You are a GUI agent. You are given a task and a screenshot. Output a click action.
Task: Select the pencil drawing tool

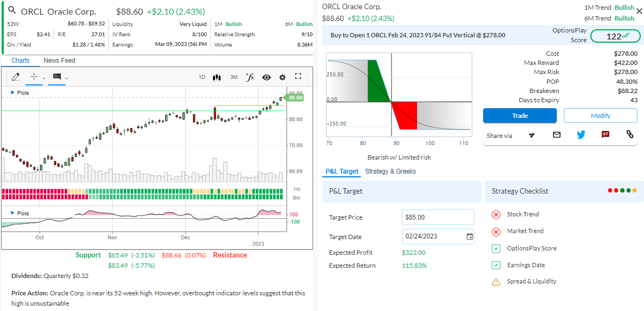(16, 77)
